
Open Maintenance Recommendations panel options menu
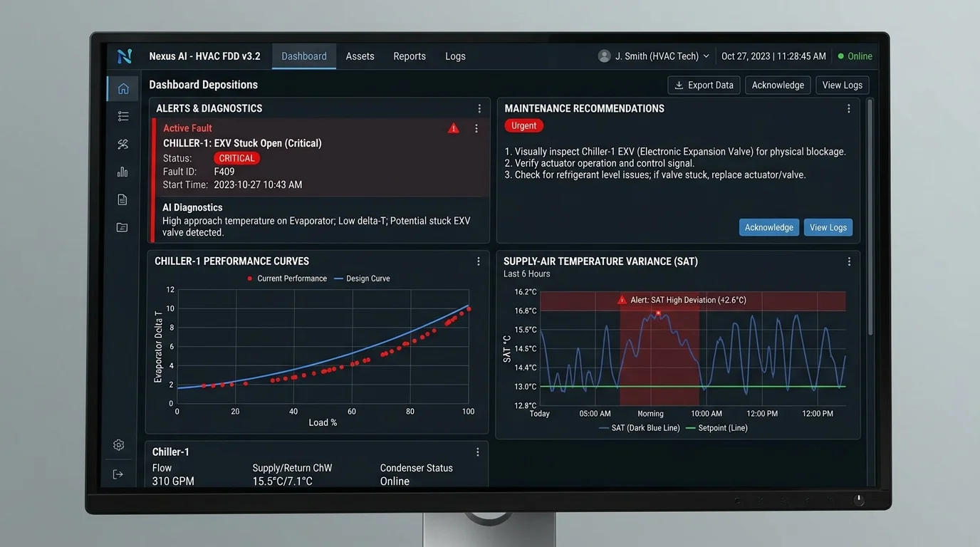pos(848,108)
